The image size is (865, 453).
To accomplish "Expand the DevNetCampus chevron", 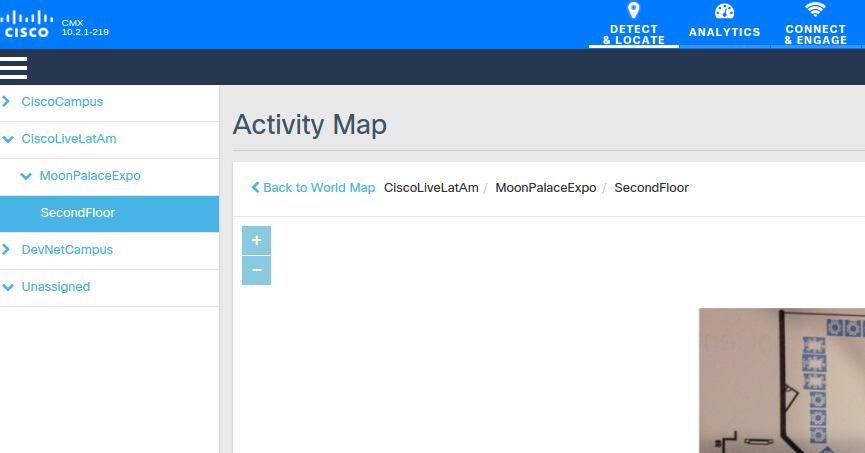I will pos(6,249).
